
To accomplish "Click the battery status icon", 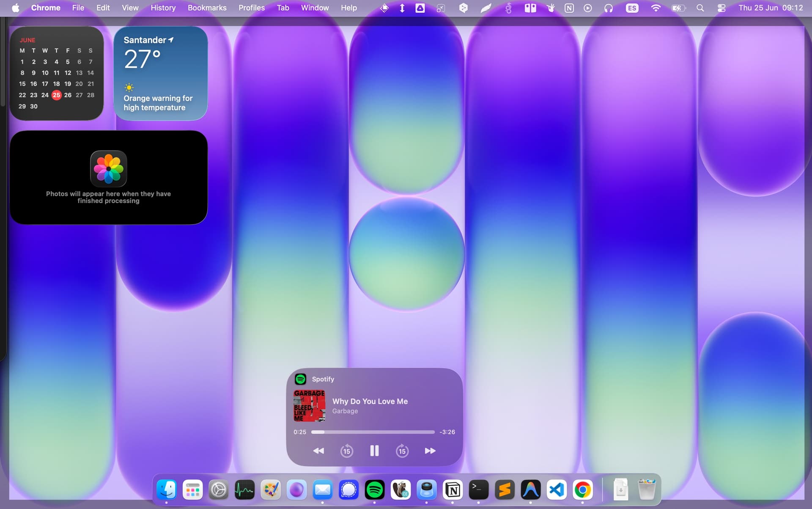I will (x=678, y=8).
